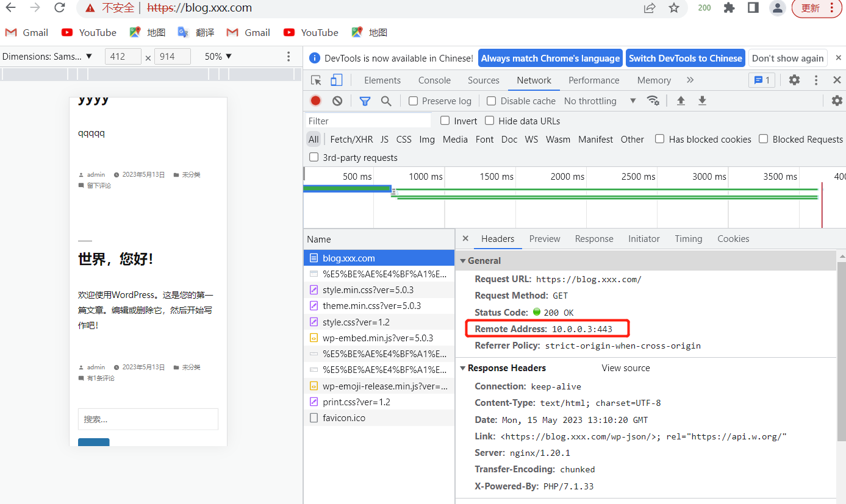The height and width of the screenshot is (504, 846).
Task: Open the network search magnifier
Action: (386, 101)
